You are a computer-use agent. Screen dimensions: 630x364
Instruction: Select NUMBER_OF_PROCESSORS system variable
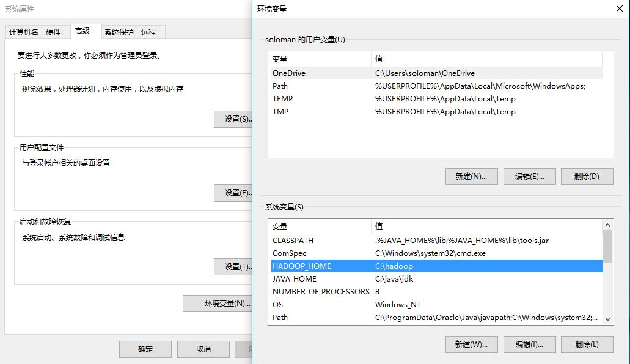[x=437, y=292]
